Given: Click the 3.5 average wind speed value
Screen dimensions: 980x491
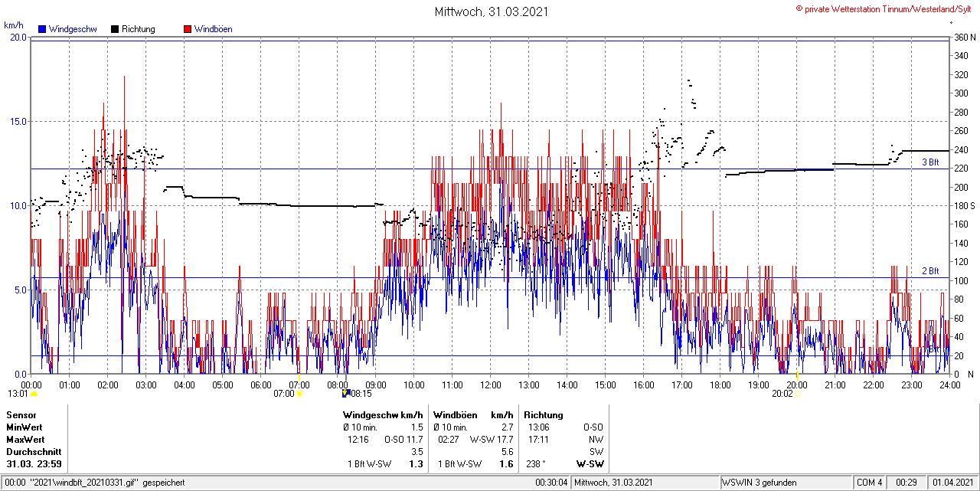Looking at the screenshot, I should pyautogui.click(x=416, y=451).
